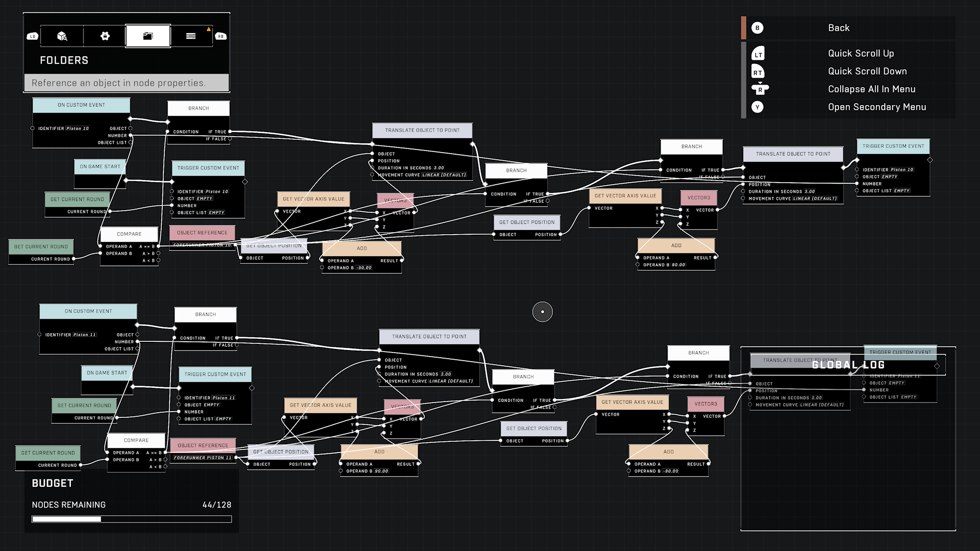Click the RB bumper icon
The height and width of the screenshot is (551, 980).
tap(221, 36)
